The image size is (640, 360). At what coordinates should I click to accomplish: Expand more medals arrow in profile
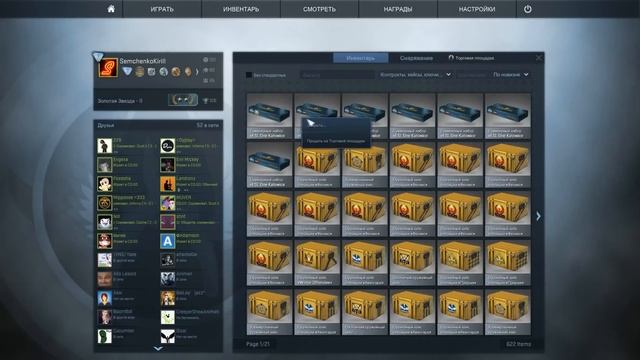point(197,72)
